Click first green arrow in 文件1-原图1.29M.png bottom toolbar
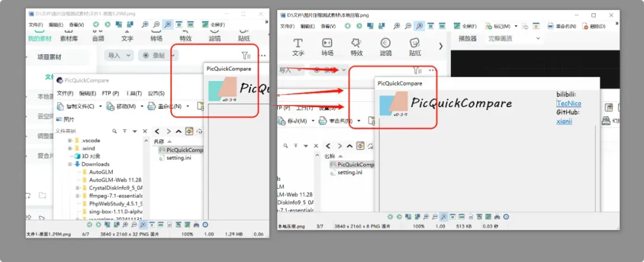This screenshot has height=262, width=644. 90,224
